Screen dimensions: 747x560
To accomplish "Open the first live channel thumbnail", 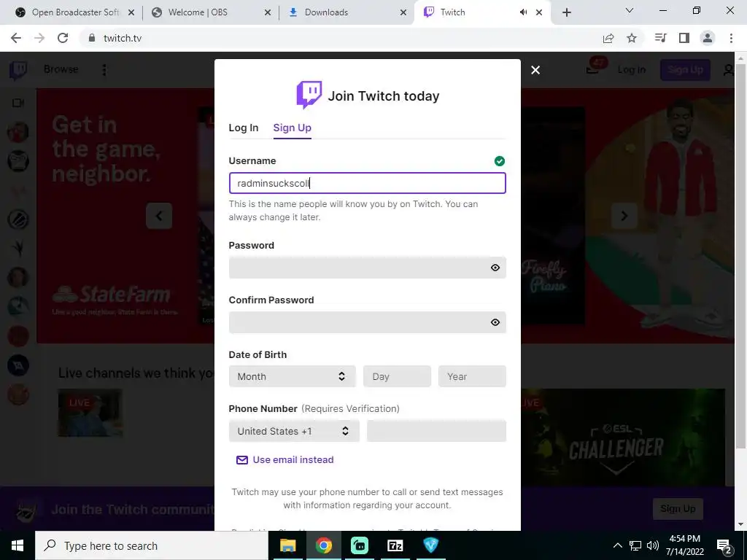I will [90, 413].
